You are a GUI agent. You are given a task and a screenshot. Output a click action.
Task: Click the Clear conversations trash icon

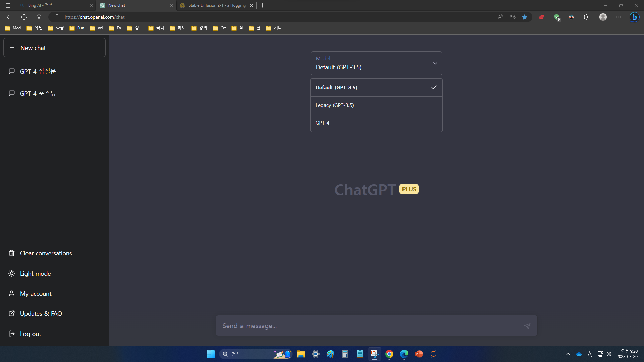pos(12,253)
